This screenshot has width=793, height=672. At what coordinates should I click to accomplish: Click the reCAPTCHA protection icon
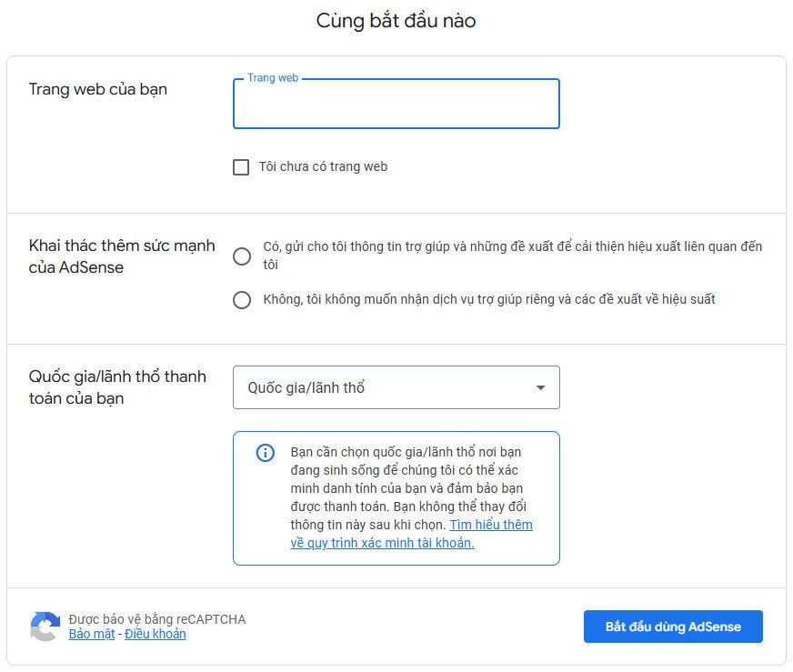pyautogui.click(x=44, y=626)
